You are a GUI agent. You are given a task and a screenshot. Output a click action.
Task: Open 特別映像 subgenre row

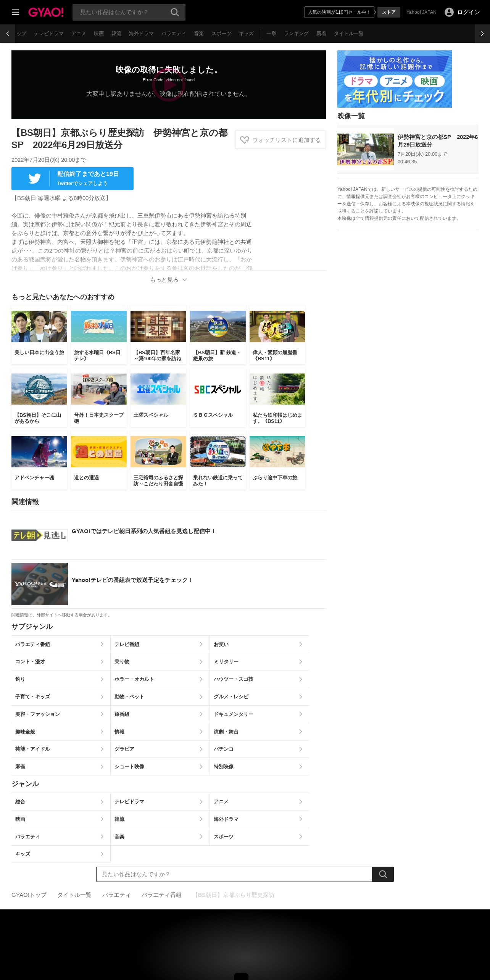260,766
